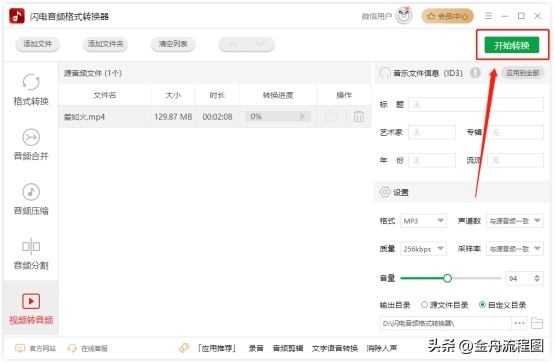Click 清空列表 to clear the list
The height and width of the screenshot is (363, 554).
click(x=173, y=44)
